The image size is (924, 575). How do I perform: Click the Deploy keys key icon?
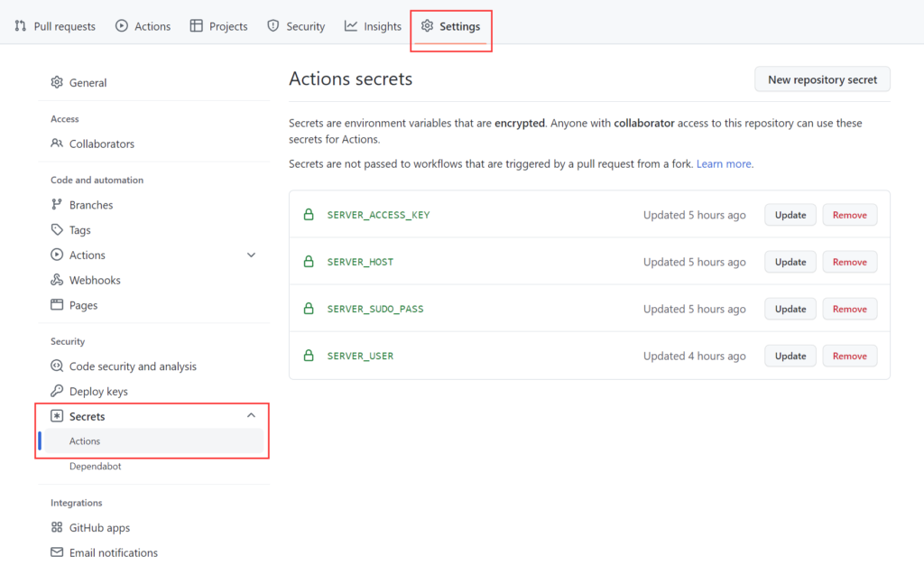click(57, 391)
